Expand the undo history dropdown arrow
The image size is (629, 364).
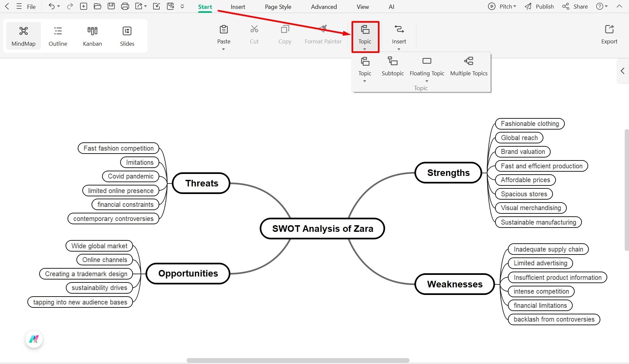coord(59,6)
